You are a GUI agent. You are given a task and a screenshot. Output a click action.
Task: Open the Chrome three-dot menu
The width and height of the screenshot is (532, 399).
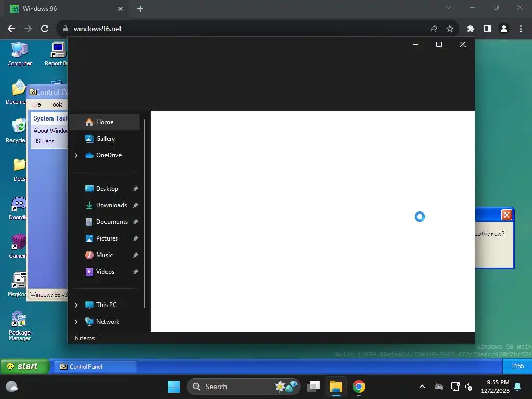click(521, 29)
